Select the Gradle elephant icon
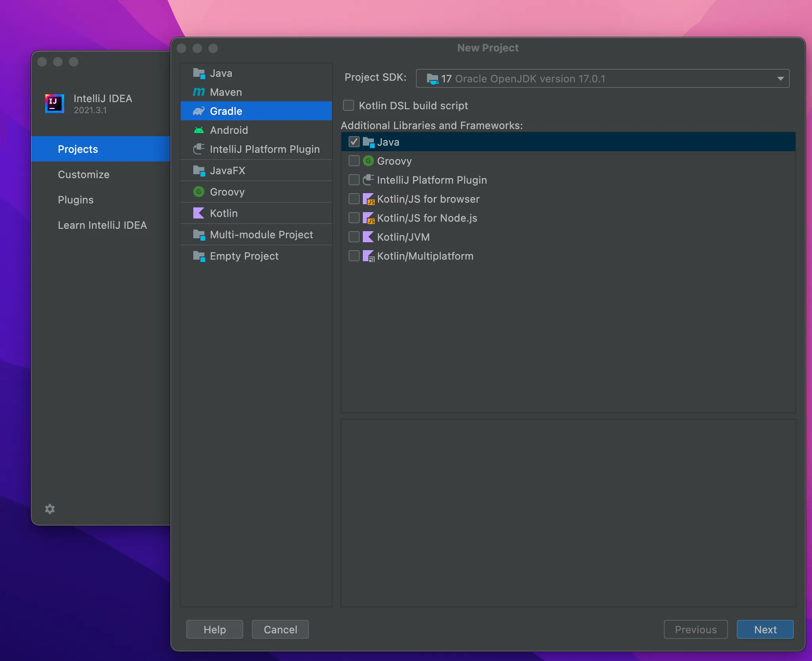The width and height of the screenshot is (812, 661). pos(199,111)
